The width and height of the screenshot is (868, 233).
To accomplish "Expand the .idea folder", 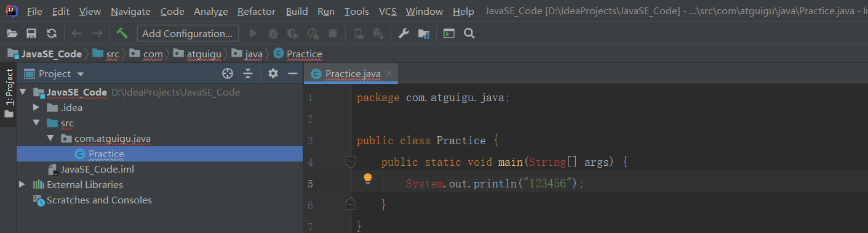I will (37, 107).
